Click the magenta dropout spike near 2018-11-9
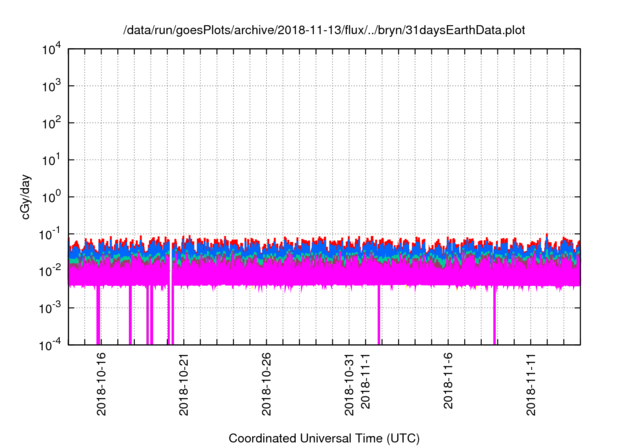Viewport: 640px width, 448px height. [x=494, y=318]
